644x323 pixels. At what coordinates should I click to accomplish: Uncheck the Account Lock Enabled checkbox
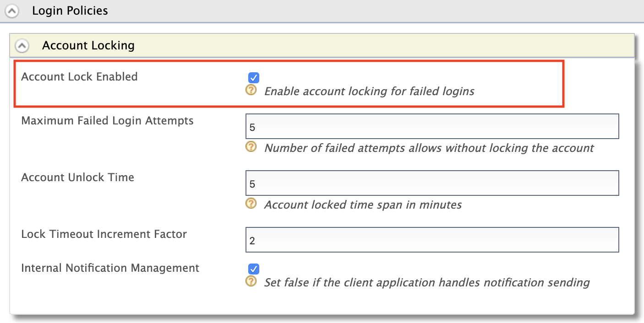tap(253, 77)
